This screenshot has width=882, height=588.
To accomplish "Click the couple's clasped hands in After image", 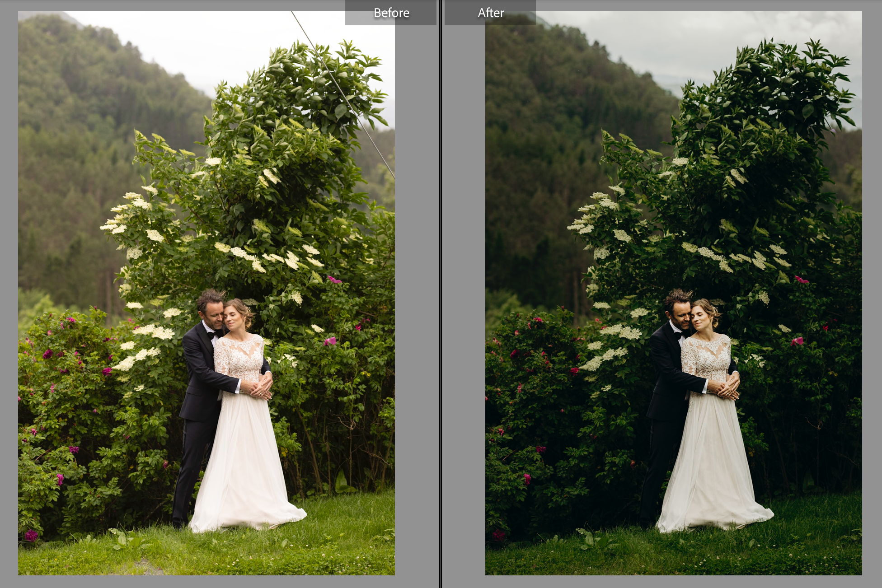I will 727,387.
